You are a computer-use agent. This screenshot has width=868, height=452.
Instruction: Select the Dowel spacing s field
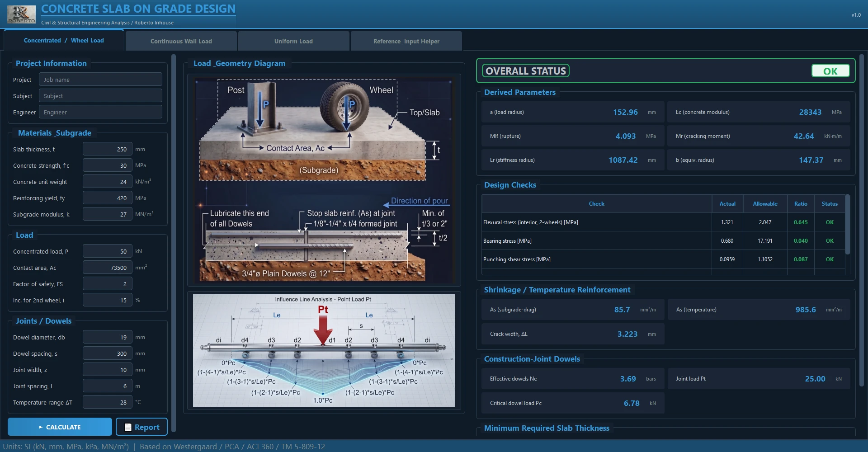[x=107, y=353]
